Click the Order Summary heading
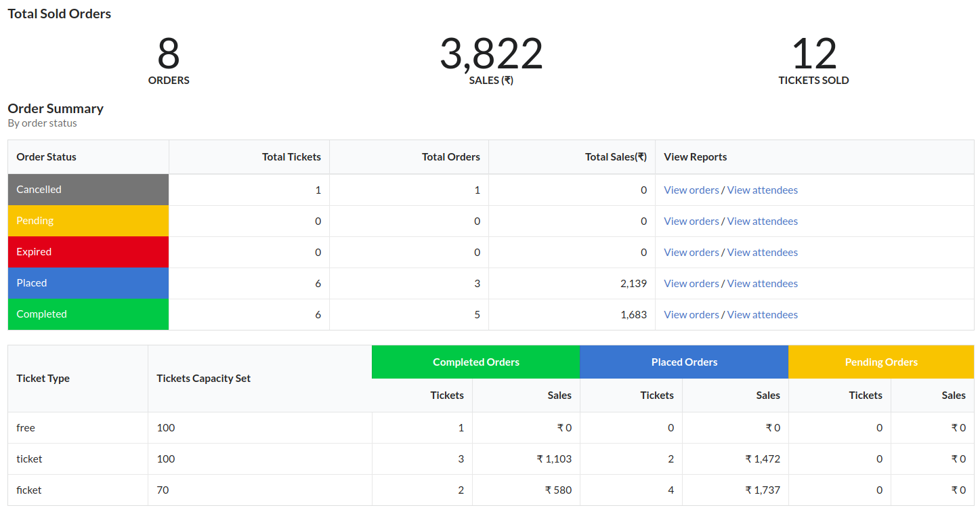 point(56,108)
